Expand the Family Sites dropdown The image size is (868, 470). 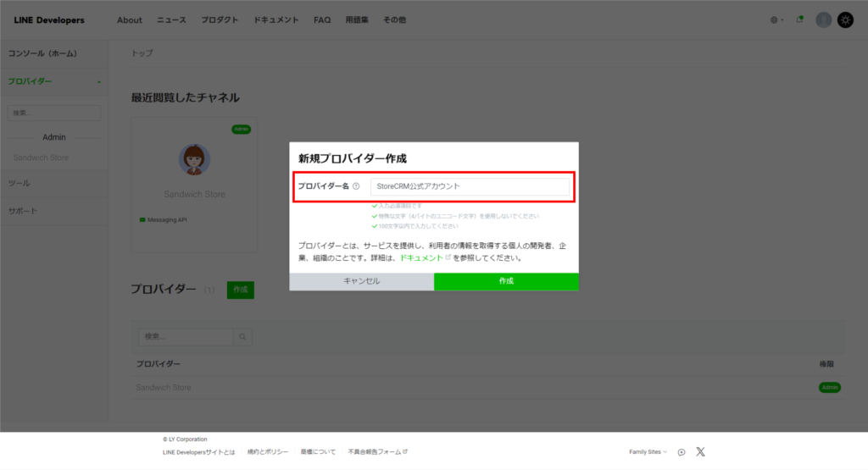tap(648, 451)
